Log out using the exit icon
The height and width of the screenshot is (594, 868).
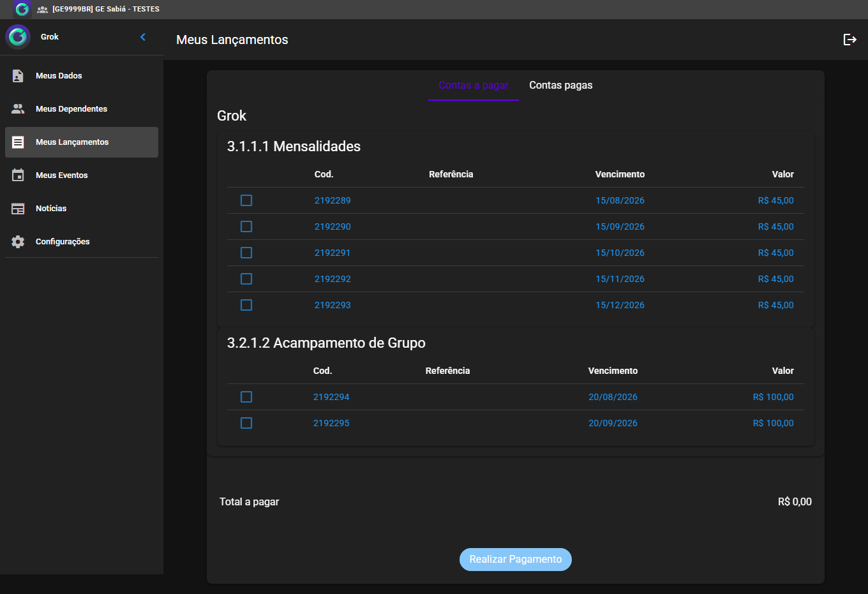tap(849, 40)
